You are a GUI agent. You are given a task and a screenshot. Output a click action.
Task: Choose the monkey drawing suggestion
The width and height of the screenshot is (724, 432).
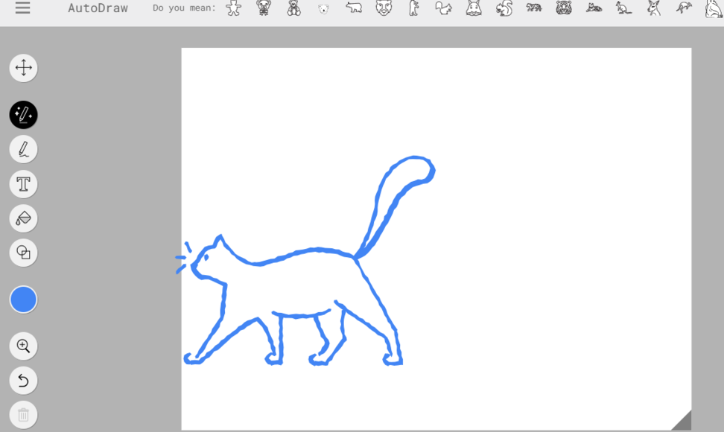(x=264, y=8)
